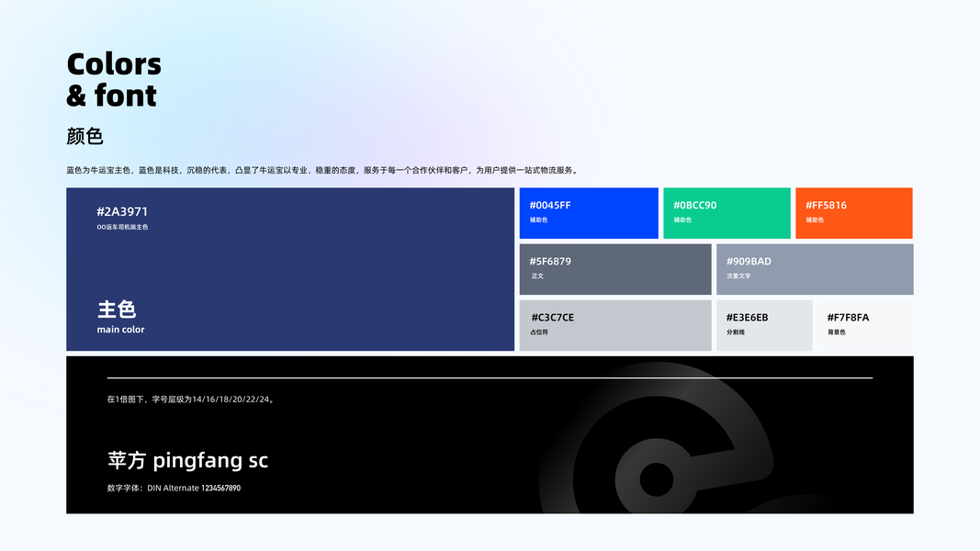Choose the #5F6879 body text swatch
This screenshot has width=980, height=551.
[615, 269]
